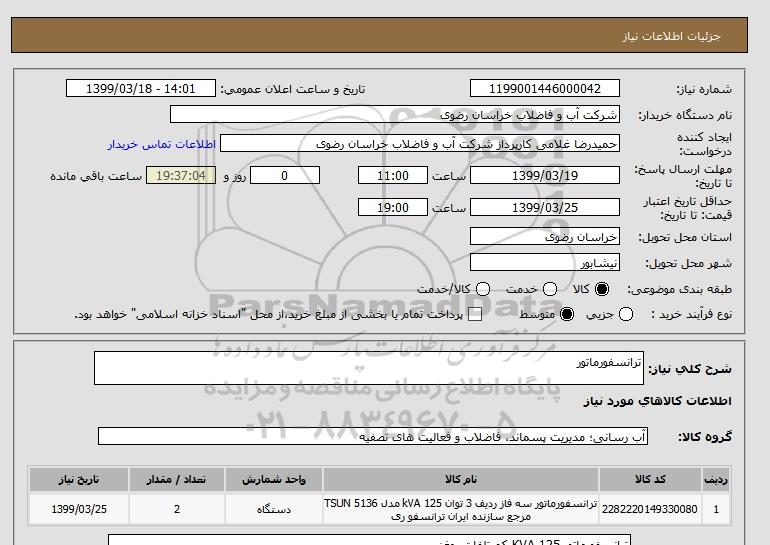Select the خدمت radio button

coord(550,289)
